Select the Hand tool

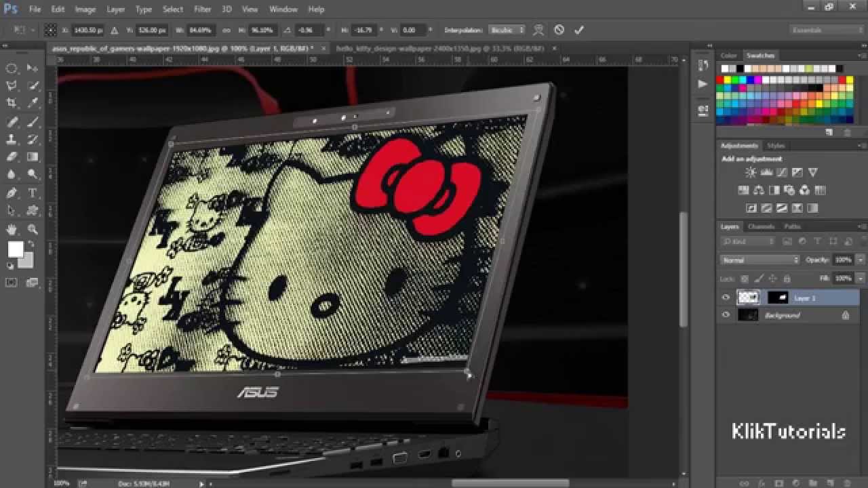pos(12,229)
